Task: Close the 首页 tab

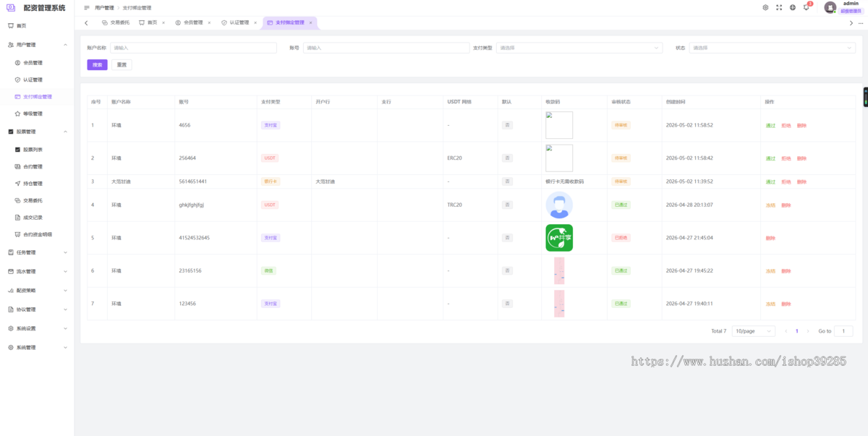Action: pos(163,22)
